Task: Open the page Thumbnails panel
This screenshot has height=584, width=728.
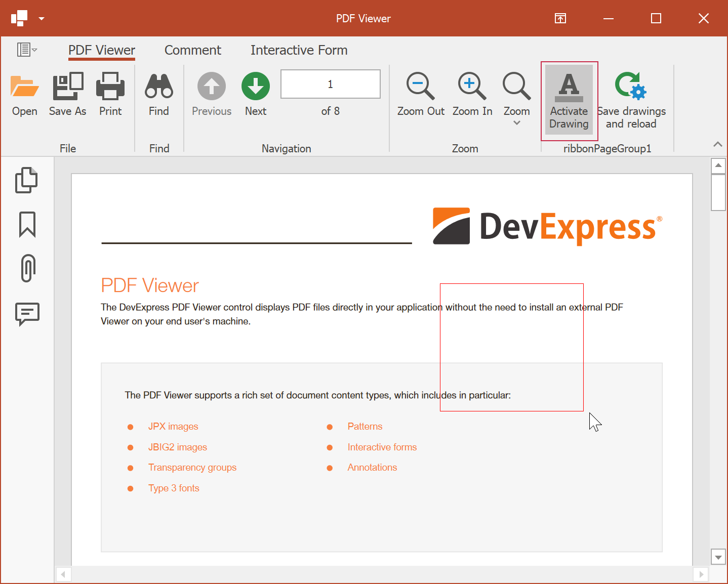Action: point(27,180)
